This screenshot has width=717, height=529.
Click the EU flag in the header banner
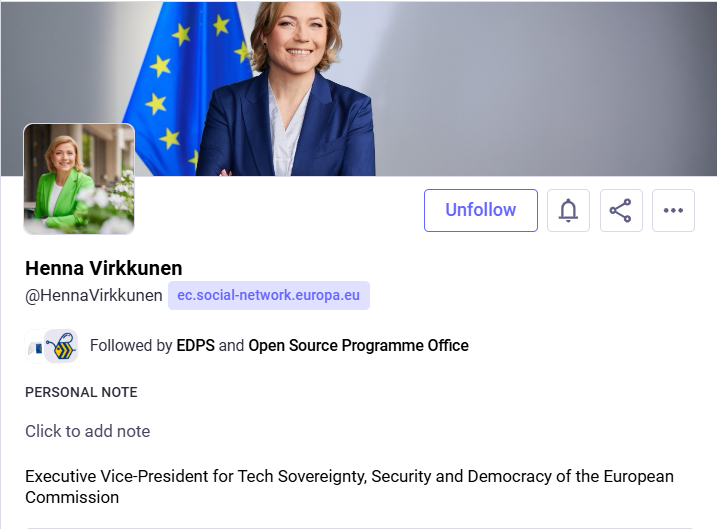click(187, 85)
